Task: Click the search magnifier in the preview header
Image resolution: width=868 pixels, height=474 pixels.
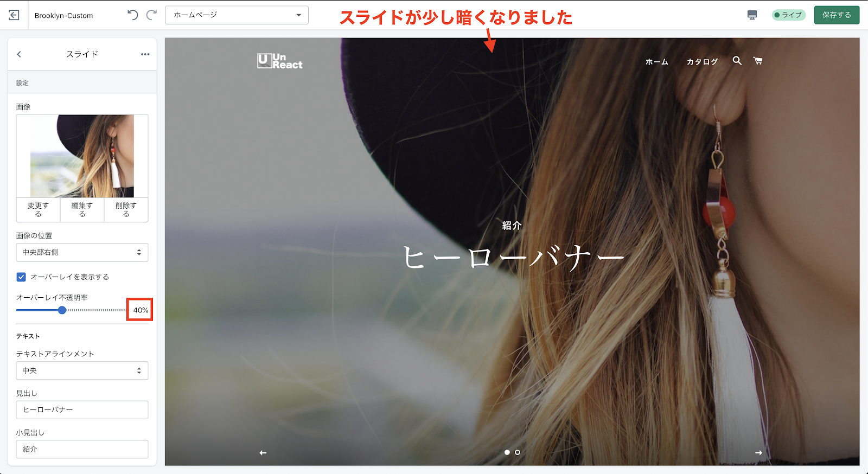Action: 737,61
